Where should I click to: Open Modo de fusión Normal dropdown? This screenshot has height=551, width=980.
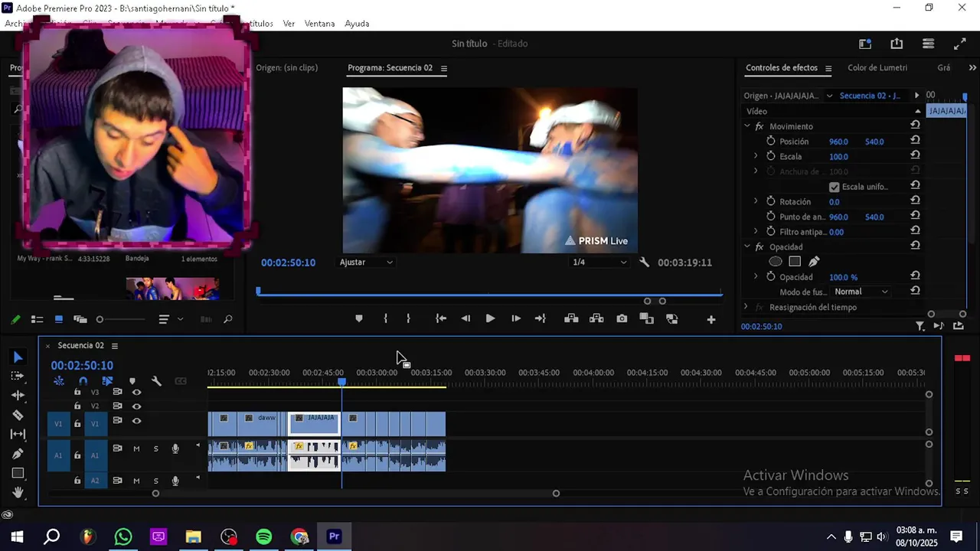pyautogui.click(x=861, y=292)
